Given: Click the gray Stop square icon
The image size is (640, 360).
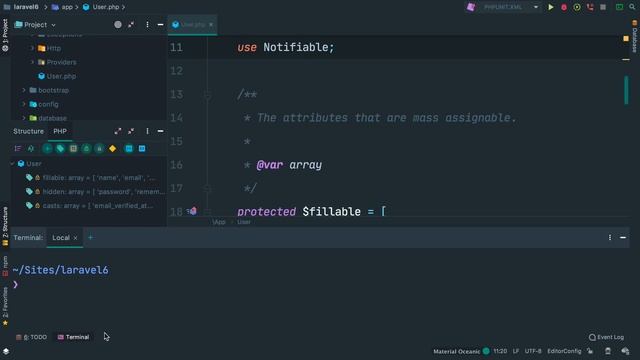Looking at the screenshot, I should [x=603, y=7].
